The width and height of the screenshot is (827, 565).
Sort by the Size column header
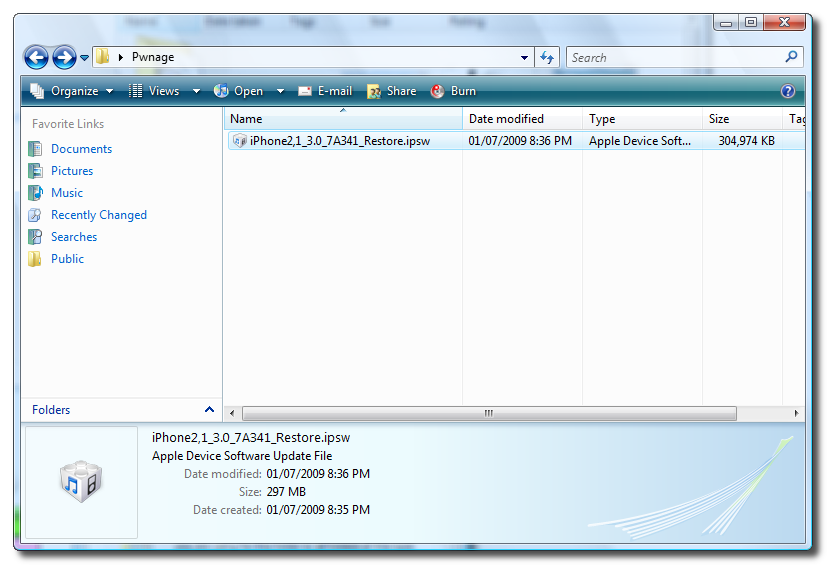pos(743,119)
